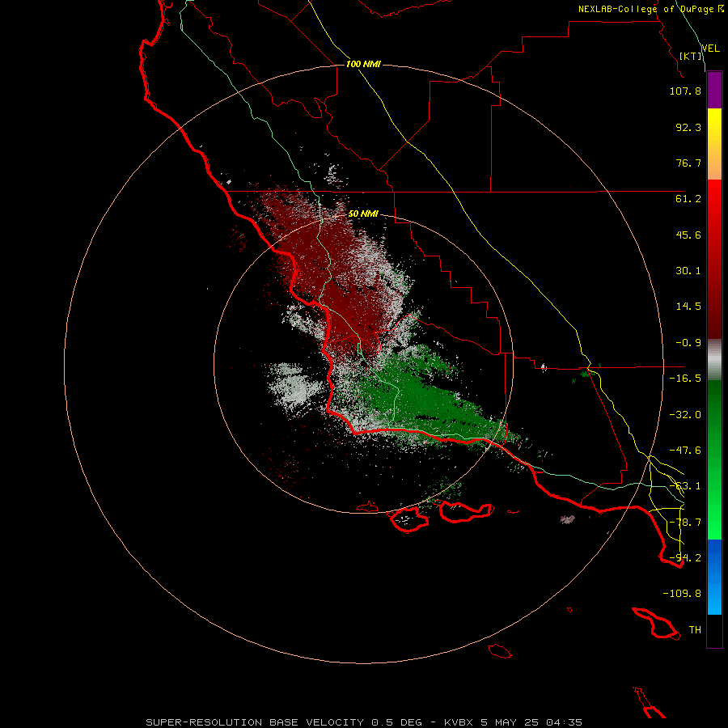Screen dimensions: 728x728
Task: Select the [KT] units label
Action: (x=691, y=56)
